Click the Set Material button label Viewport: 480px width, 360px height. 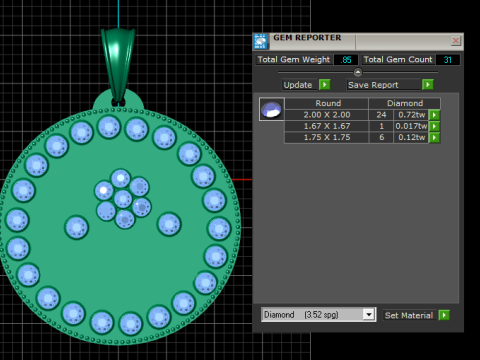click(409, 315)
